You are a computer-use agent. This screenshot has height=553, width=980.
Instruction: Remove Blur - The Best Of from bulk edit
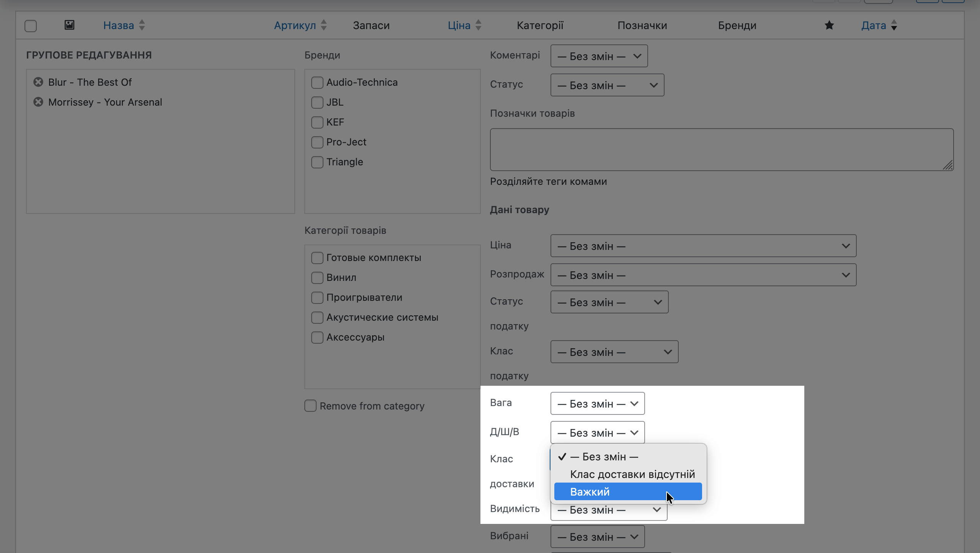pos(38,82)
